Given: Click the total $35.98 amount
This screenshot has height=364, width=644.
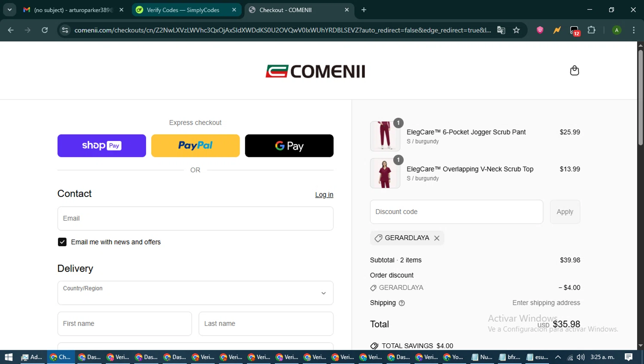Looking at the screenshot, I should [x=566, y=324].
